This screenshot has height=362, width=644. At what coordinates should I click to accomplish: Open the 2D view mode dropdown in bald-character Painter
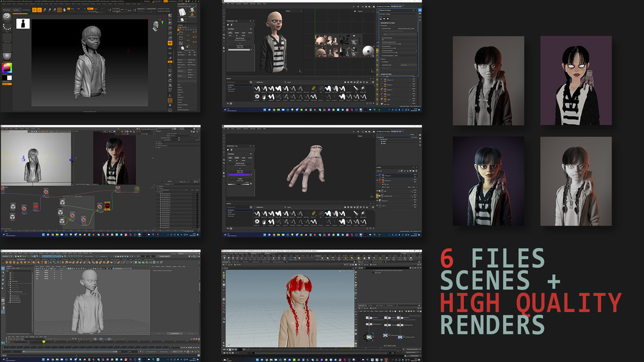[367, 12]
